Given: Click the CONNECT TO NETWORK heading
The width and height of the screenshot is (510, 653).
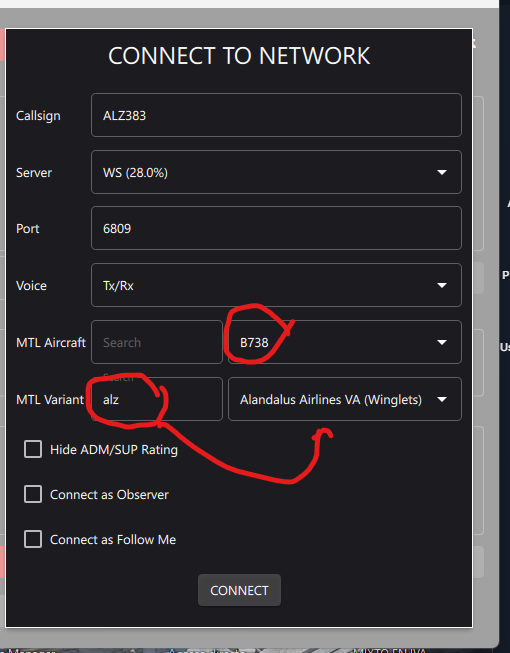Looking at the screenshot, I should click(239, 56).
